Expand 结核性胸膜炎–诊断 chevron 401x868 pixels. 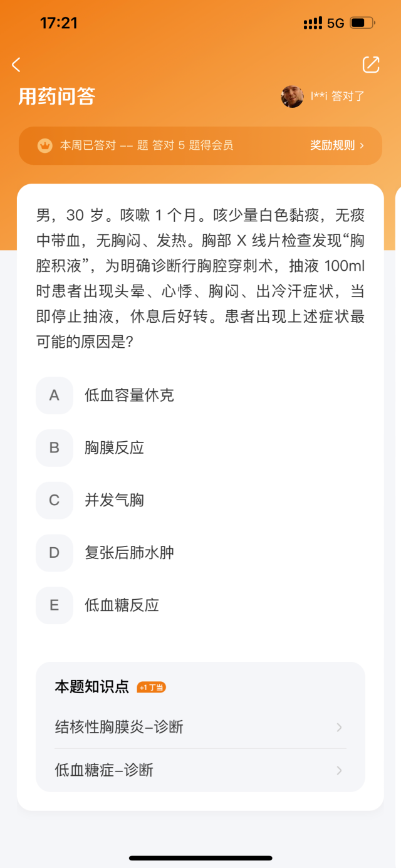tap(339, 727)
